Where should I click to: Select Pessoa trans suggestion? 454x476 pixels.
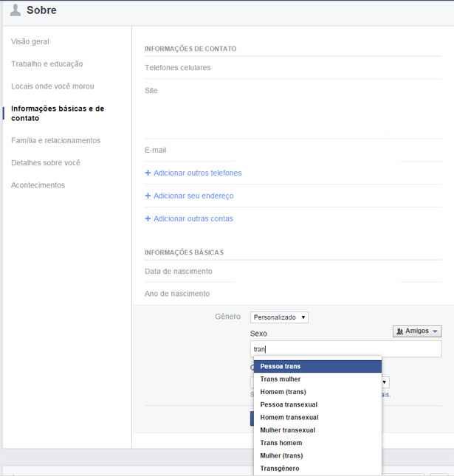(x=317, y=367)
